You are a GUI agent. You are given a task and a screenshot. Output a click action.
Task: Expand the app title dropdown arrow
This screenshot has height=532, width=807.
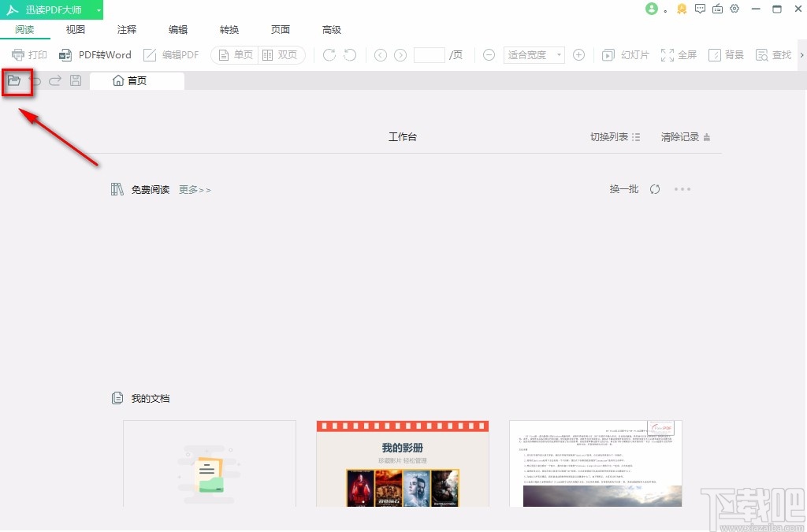pos(98,9)
